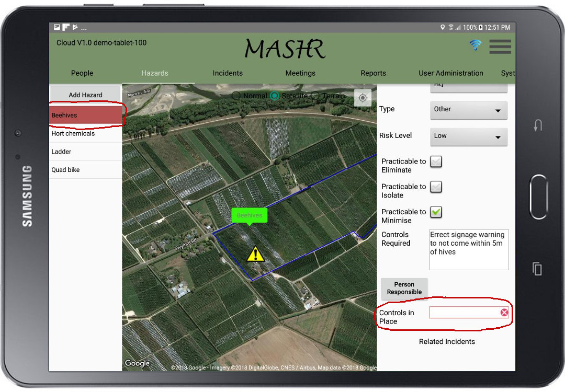
Task: Tap the yellow hazard warning marker
Action: point(255,254)
